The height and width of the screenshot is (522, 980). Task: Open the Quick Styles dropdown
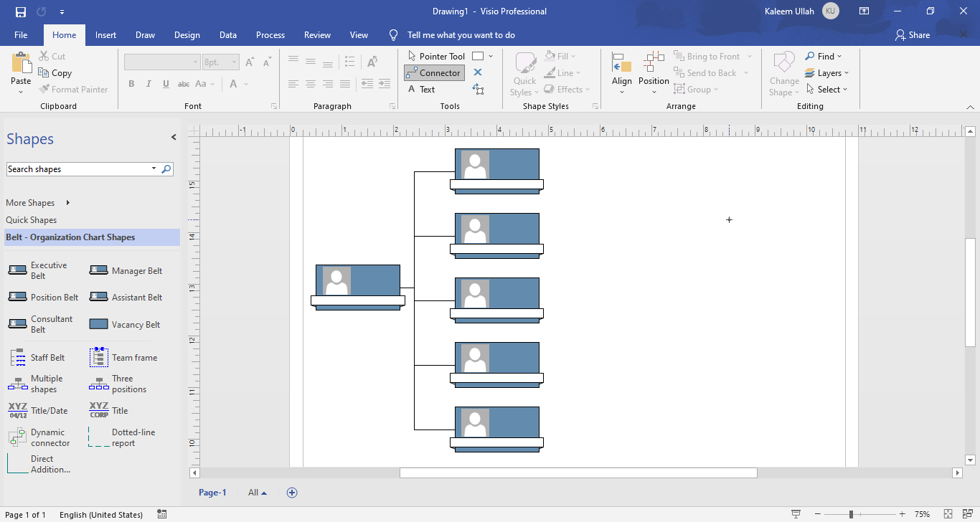tap(524, 72)
